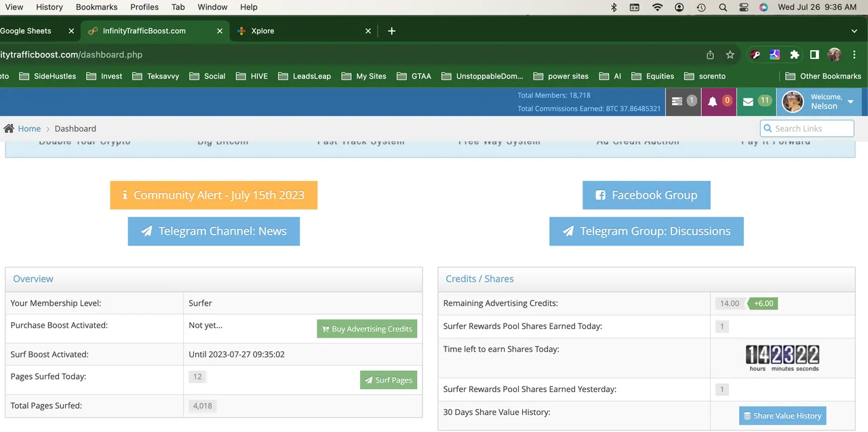Open the View menu in menu bar
This screenshot has width=868, height=432.
point(14,7)
